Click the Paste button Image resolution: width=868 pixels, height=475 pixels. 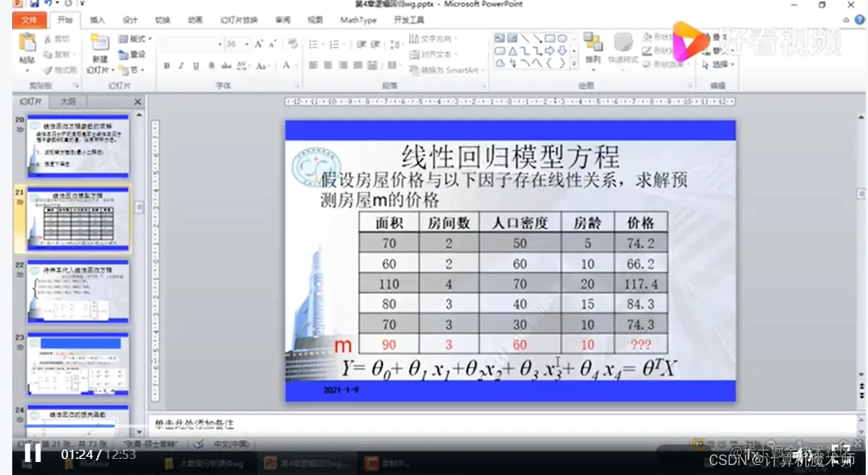tap(26, 44)
